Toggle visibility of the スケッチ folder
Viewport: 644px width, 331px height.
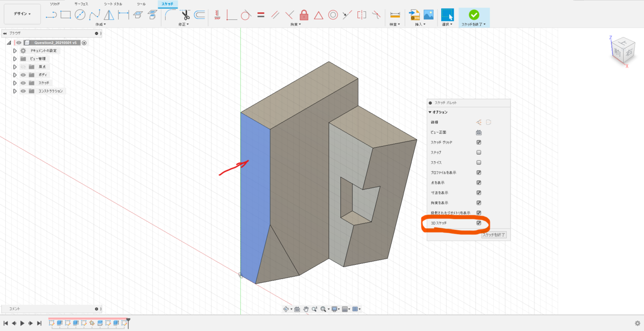click(x=23, y=83)
